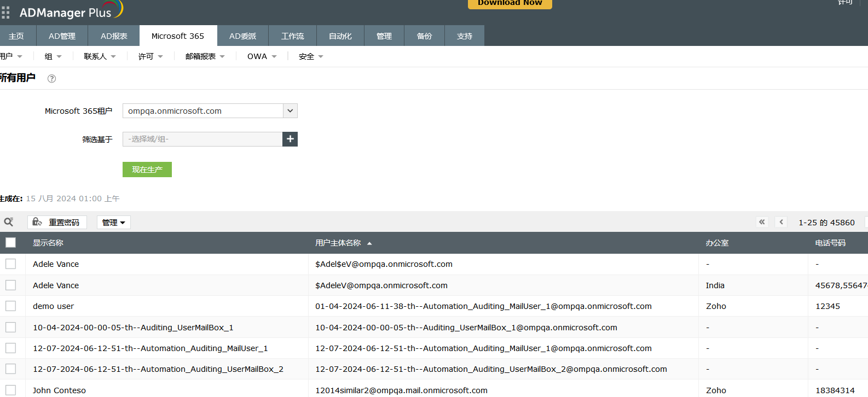Open the search icon in table toolbar
The image size is (868, 397).
(x=9, y=222)
